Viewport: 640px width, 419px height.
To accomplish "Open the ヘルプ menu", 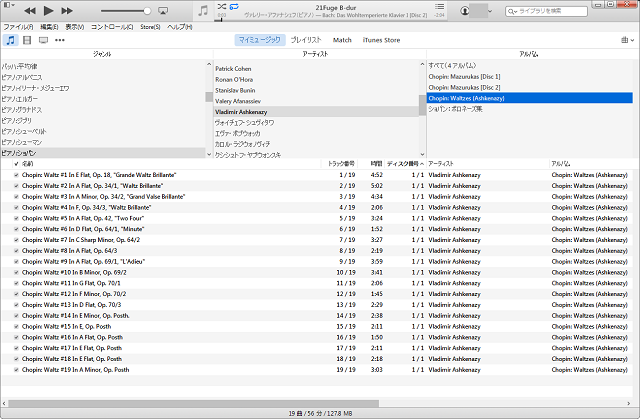I will 180,27.
